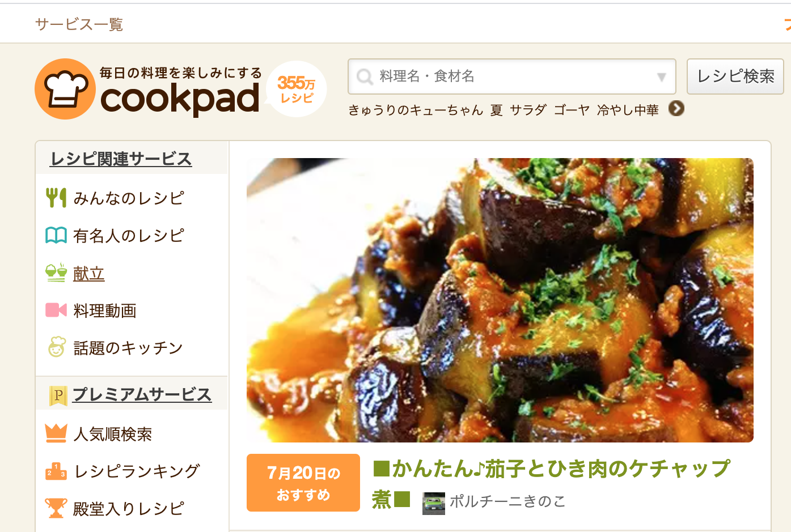The image size is (791, 532).
Task: Click the レシピ検索 button
Action: coord(735,76)
